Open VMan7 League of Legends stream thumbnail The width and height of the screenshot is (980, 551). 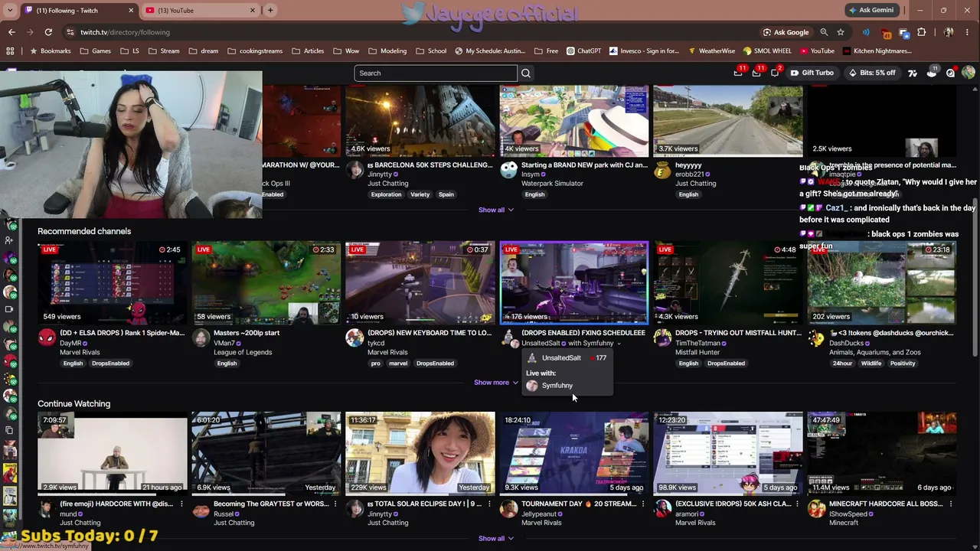coord(266,283)
